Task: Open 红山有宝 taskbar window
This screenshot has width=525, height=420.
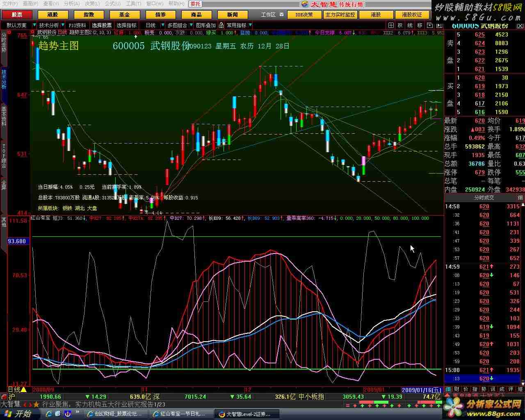Action: coord(180,414)
